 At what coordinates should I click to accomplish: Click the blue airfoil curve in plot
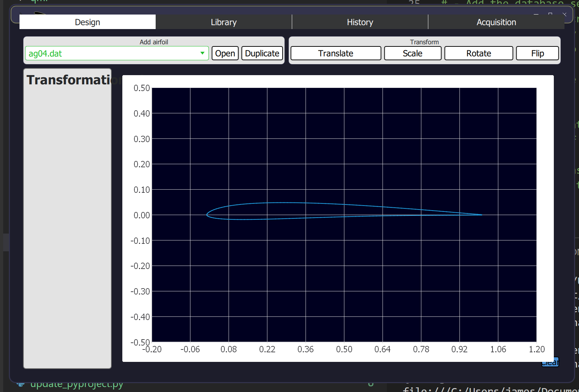[x=284, y=203]
